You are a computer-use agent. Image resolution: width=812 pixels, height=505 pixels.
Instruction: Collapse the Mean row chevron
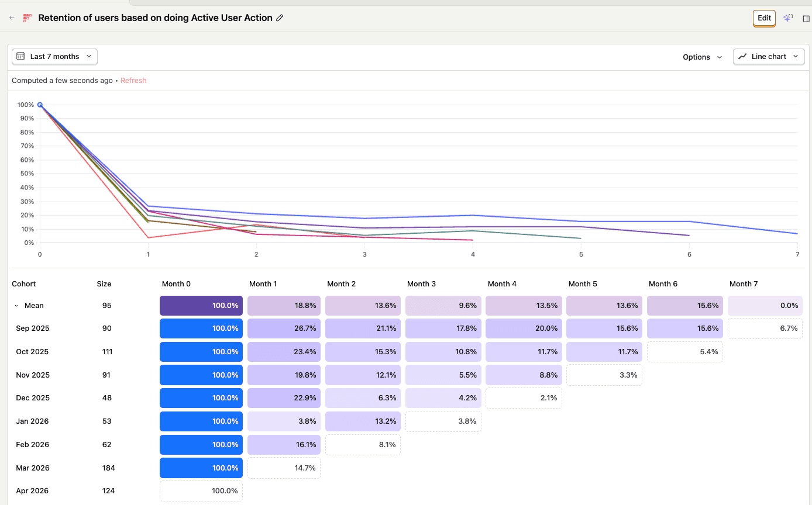tap(17, 306)
